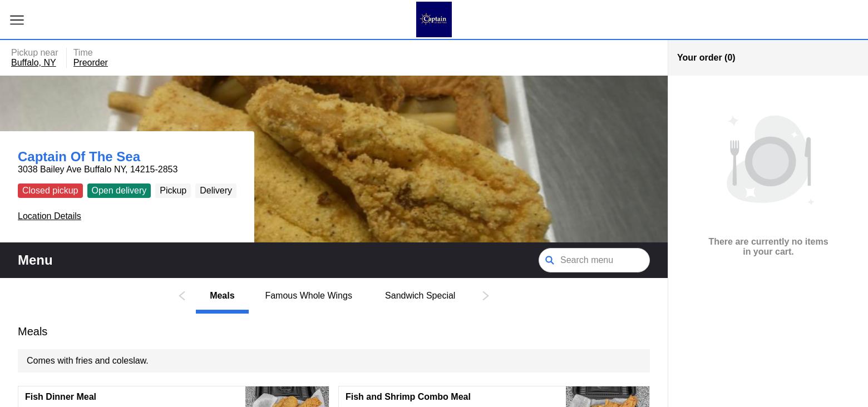Go to the Sandwich Special tab
The height and width of the screenshot is (407, 868).
[x=420, y=296]
